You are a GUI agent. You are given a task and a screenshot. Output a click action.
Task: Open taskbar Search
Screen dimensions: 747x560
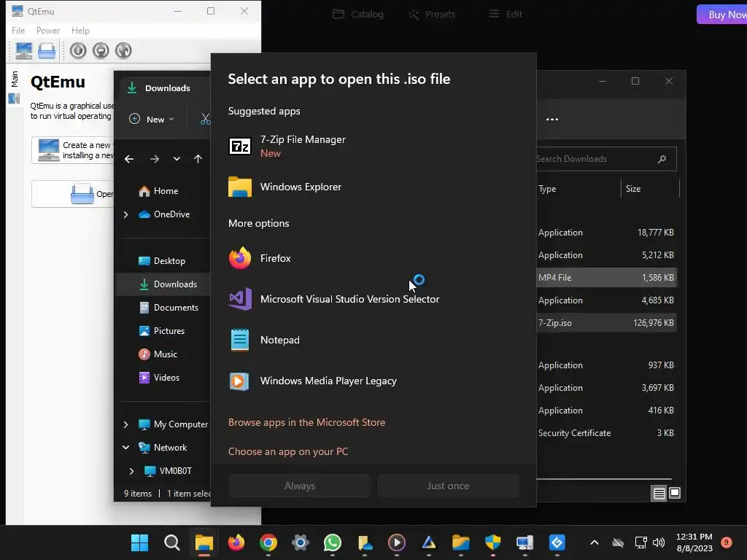[x=172, y=542]
